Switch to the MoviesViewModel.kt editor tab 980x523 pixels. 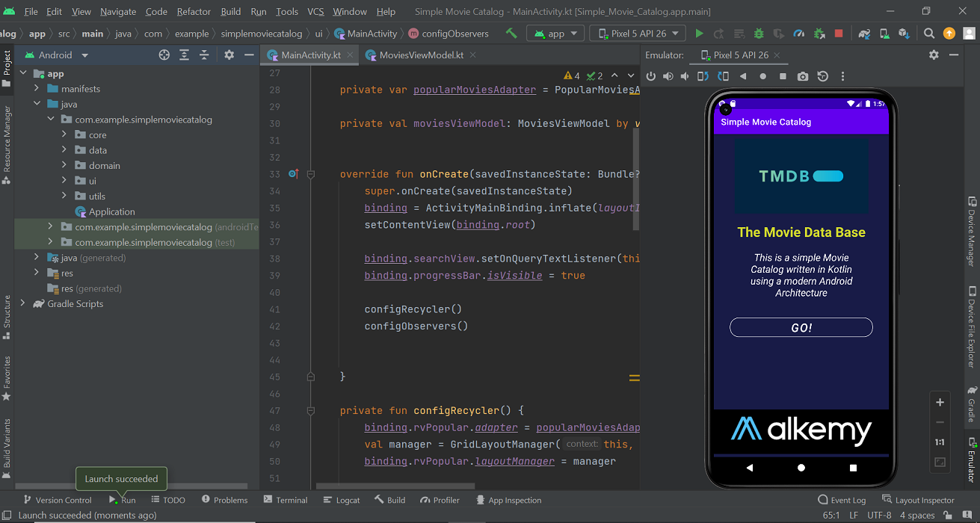pos(421,55)
